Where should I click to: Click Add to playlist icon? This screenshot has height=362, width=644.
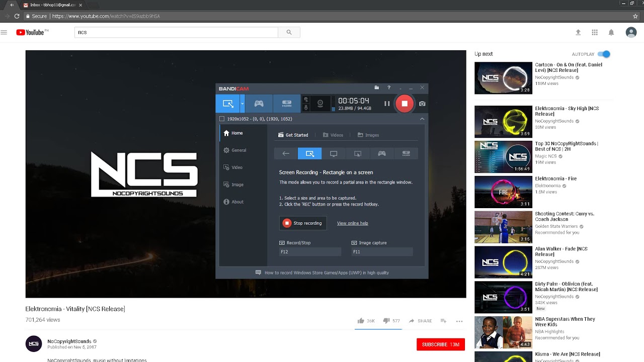pos(443,321)
